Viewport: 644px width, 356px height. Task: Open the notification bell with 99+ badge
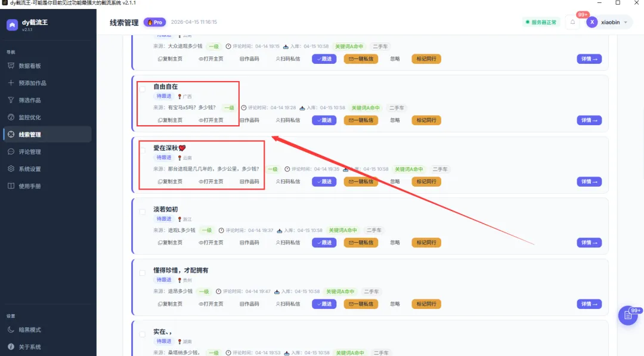click(x=572, y=21)
